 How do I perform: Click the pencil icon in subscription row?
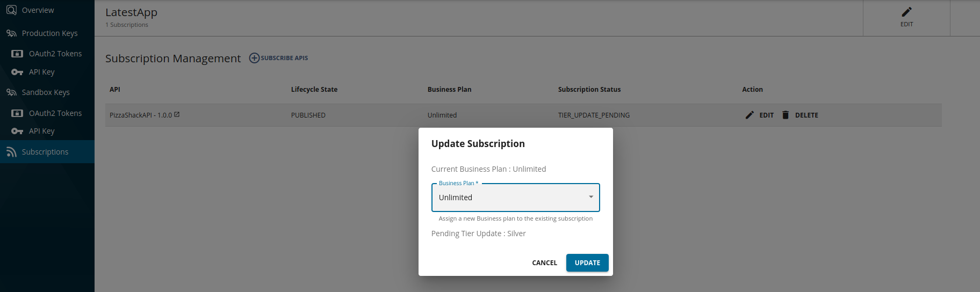pyautogui.click(x=750, y=115)
